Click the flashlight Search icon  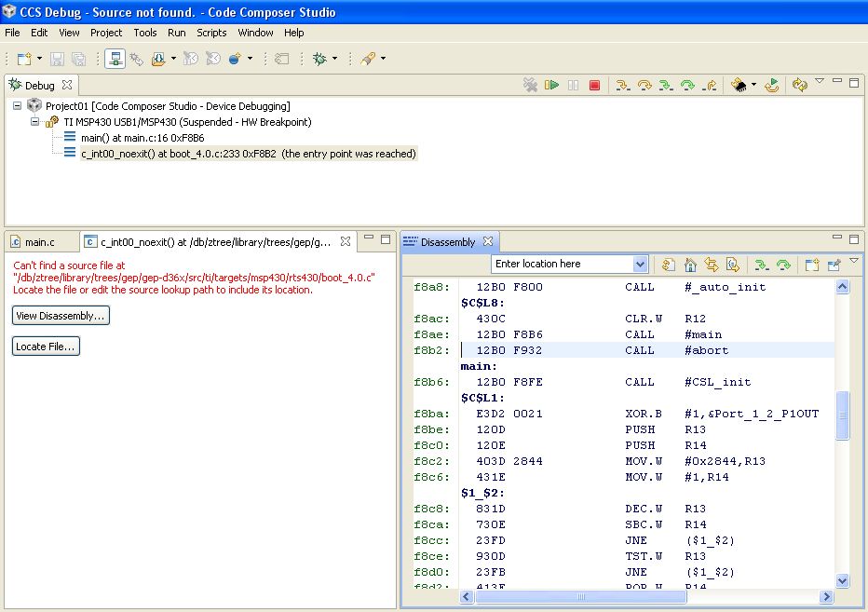coord(368,59)
